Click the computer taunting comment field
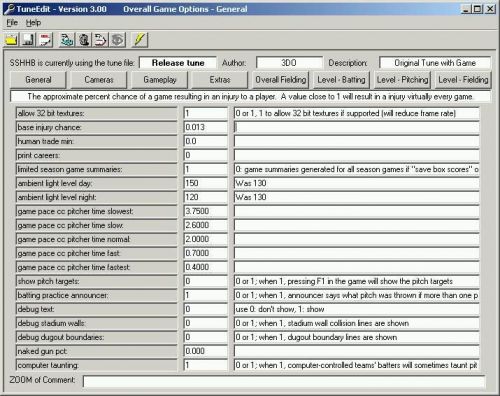The height and width of the screenshot is (396, 500). pos(357,365)
